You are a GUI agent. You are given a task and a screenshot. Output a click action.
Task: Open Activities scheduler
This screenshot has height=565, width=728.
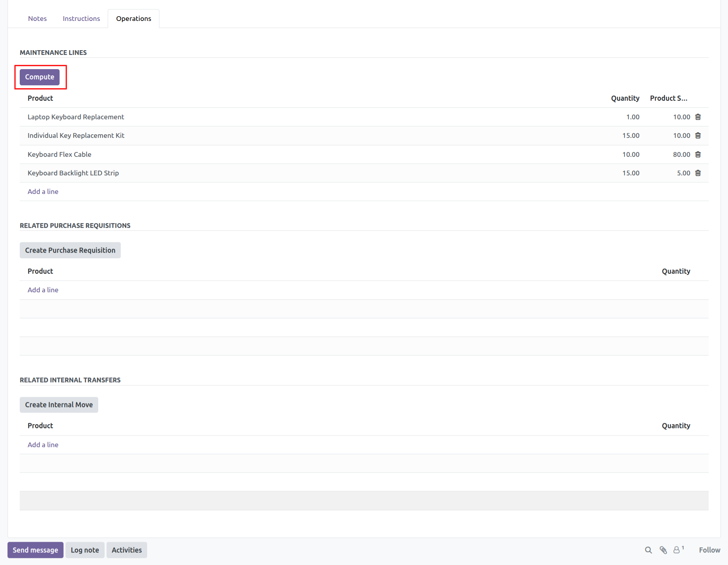[x=127, y=550]
